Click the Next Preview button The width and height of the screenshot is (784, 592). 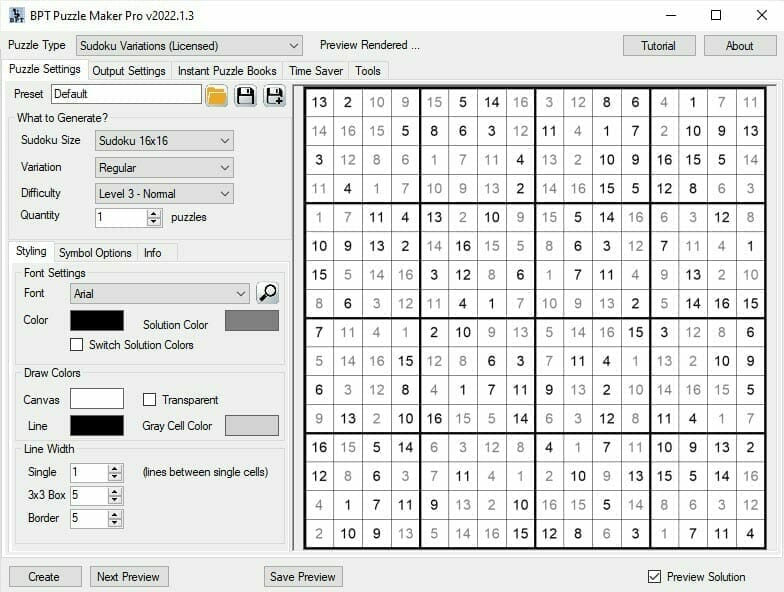tap(129, 576)
